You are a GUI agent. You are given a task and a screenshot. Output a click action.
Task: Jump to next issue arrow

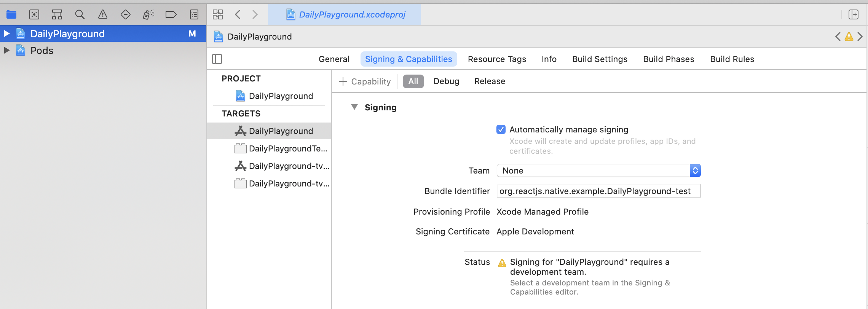860,37
